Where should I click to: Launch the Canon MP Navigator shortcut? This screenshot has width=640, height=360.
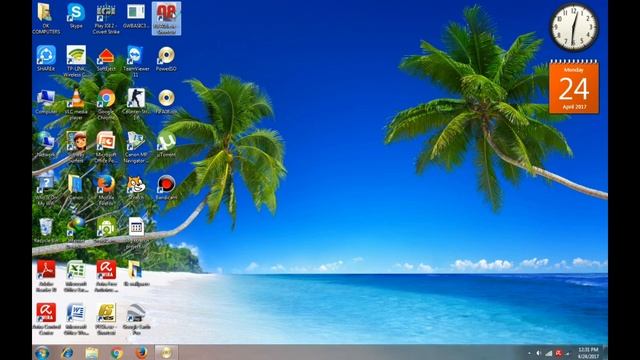pos(136,147)
